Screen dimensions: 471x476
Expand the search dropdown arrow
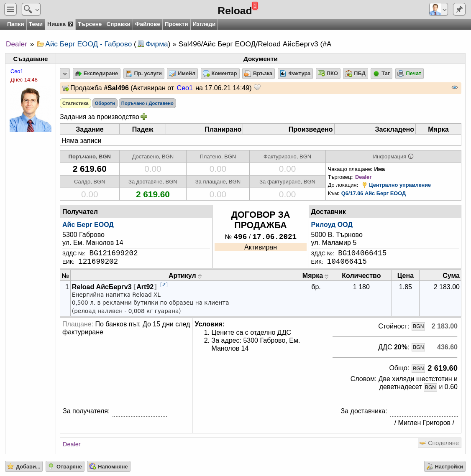coord(37,10)
